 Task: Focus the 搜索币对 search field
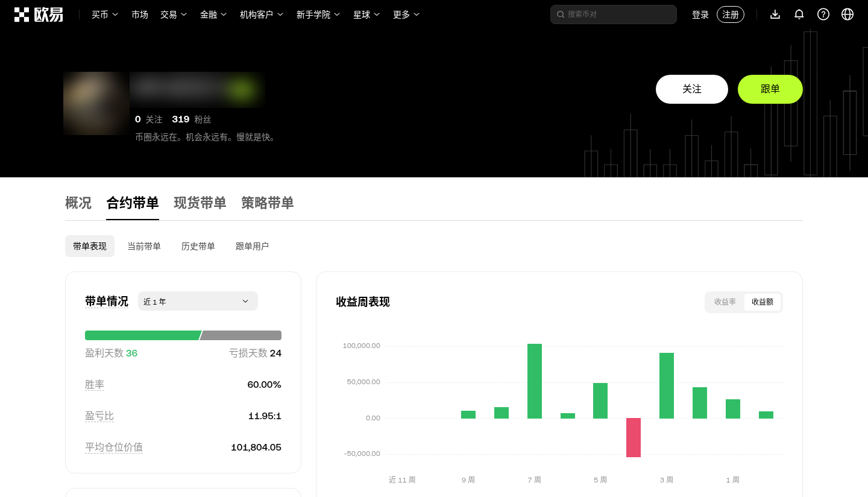tap(614, 14)
